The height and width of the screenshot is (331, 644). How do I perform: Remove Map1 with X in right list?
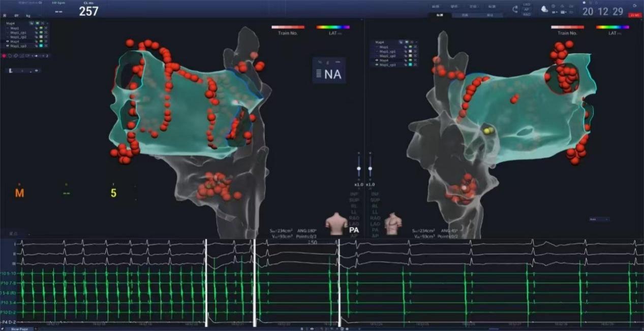[x=415, y=47]
